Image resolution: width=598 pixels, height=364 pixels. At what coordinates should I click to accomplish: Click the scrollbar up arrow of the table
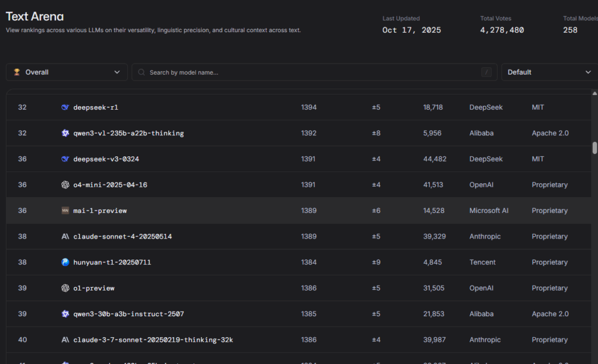(594, 93)
